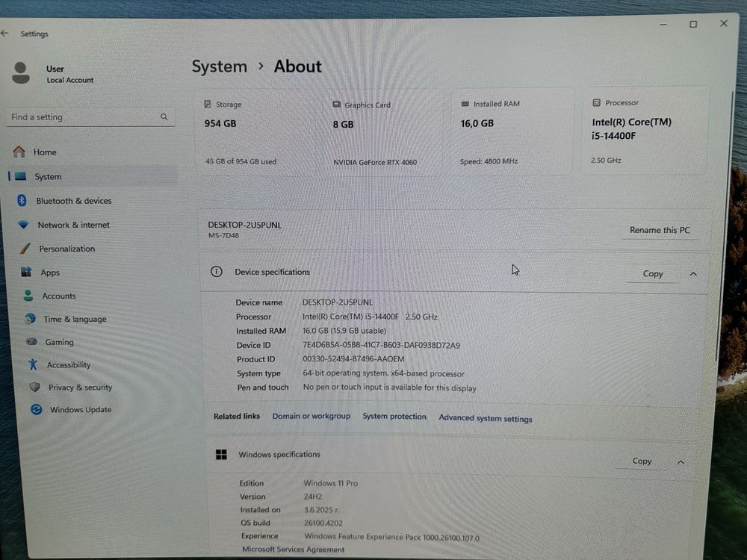
Task: Click the 64-bit operating system value
Action: tap(383, 373)
